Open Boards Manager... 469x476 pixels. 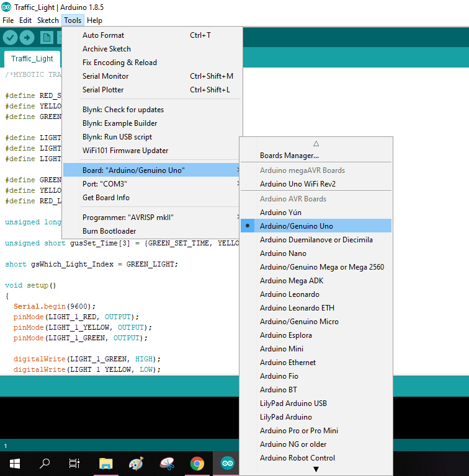316,156
